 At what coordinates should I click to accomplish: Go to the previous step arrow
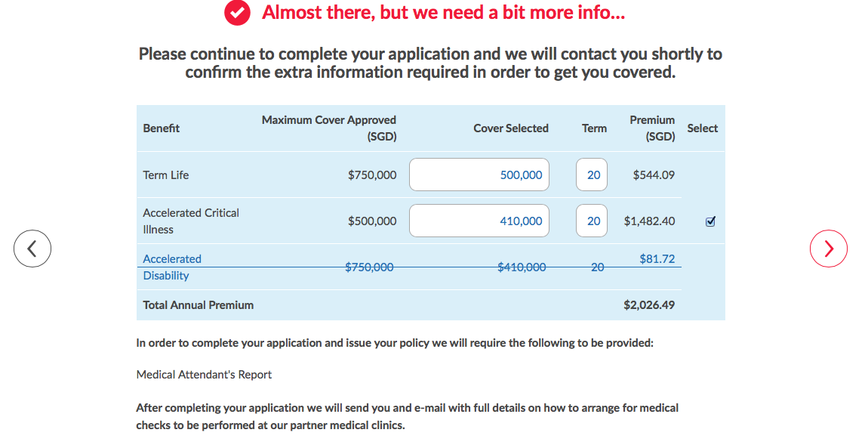coord(32,248)
